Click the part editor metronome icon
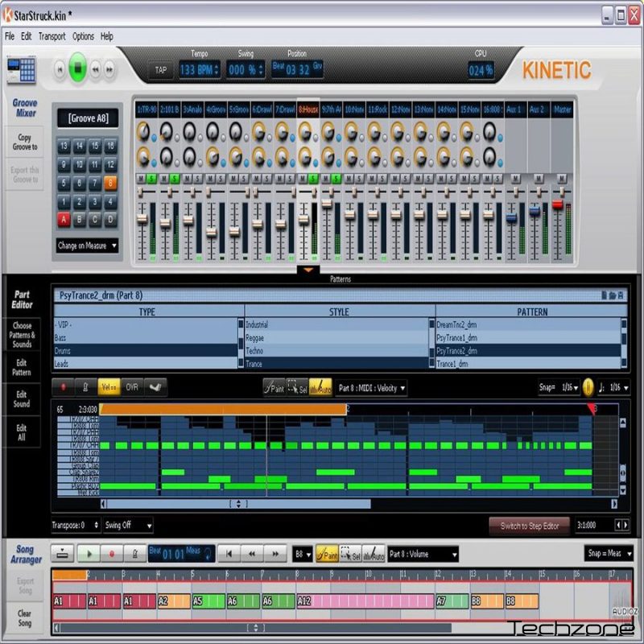The width and height of the screenshot is (644, 644). tap(85, 387)
